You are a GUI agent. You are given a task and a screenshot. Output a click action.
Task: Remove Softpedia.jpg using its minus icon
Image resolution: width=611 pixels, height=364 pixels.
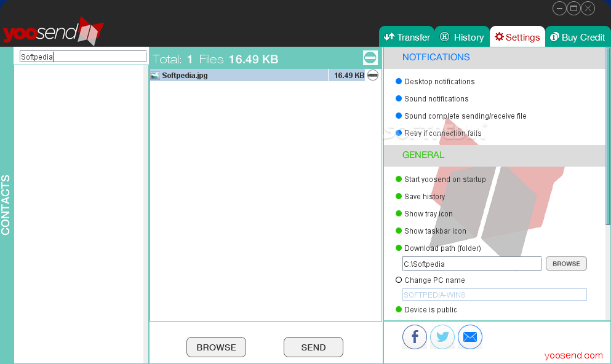pyautogui.click(x=373, y=75)
